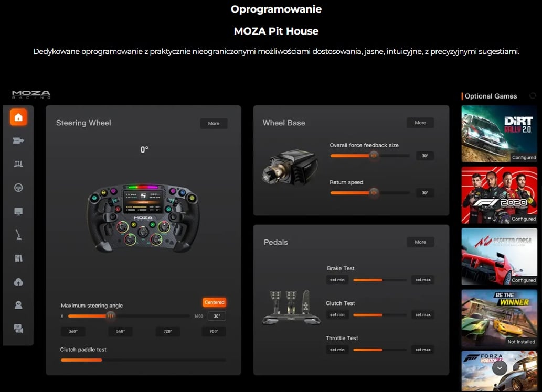This screenshot has width=542, height=392.
Task: Open the books library sidebar icon
Action: click(18, 258)
